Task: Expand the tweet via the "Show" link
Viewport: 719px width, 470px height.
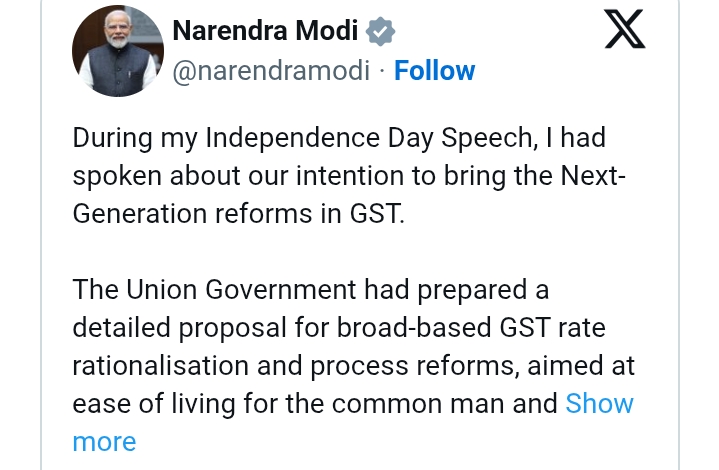Action: (x=599, y=404)
